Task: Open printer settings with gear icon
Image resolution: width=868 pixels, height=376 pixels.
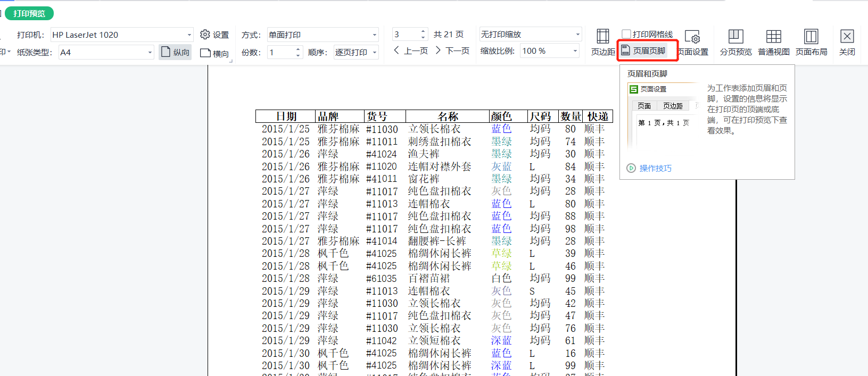Action: pyautogui.click(x=214, y=35)
